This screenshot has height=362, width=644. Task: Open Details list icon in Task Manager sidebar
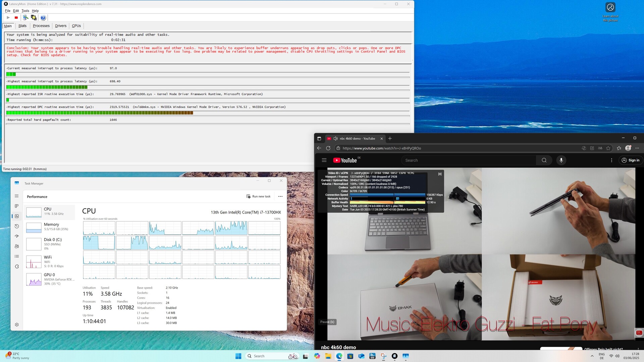pyautogui.click(x=16, y=256)
